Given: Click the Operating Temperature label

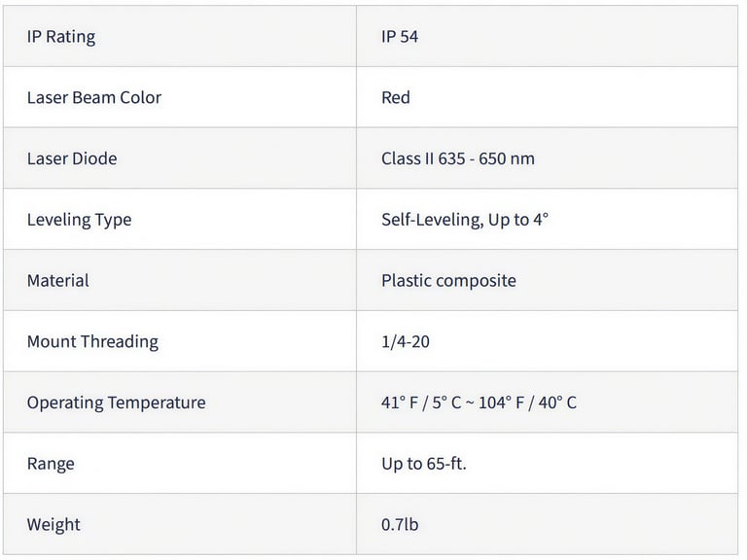Looking at the screenshot, I should pyautogui.click(x=116, y=402).
